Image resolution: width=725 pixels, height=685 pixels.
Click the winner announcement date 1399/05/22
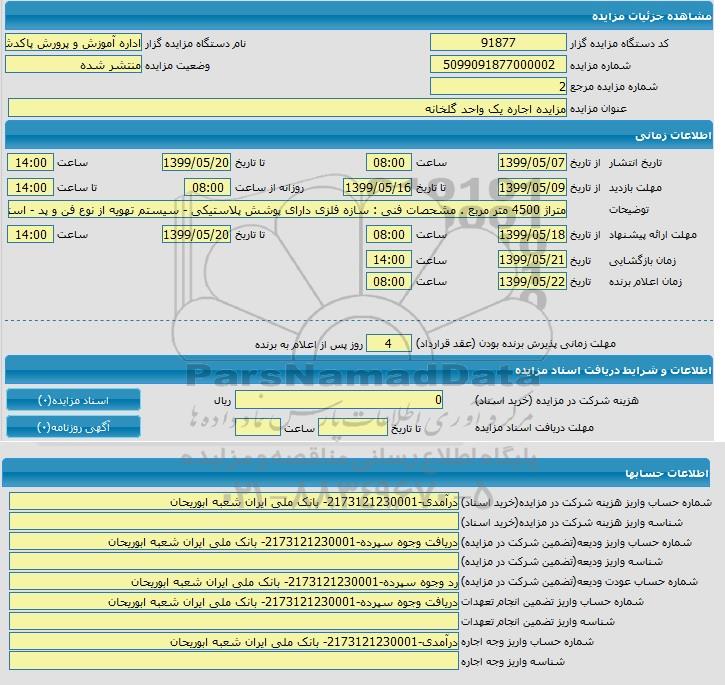coord(532,281)
